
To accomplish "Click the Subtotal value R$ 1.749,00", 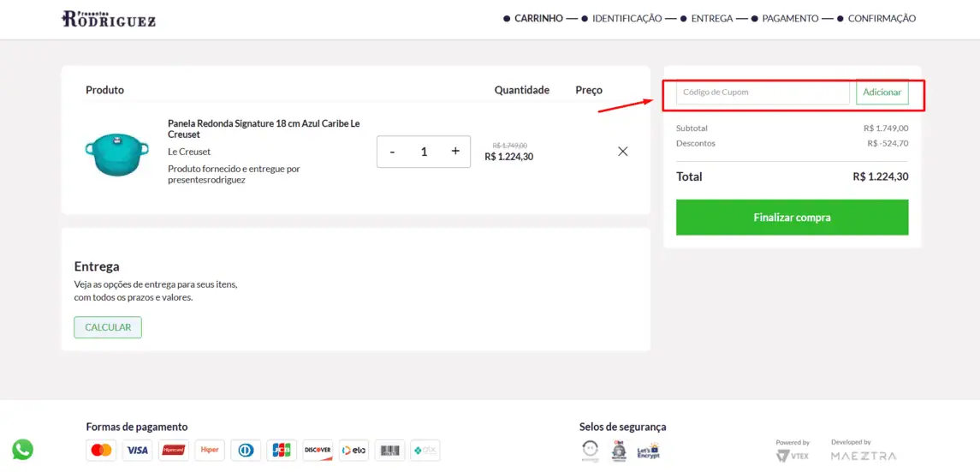I will pos(886,128).
